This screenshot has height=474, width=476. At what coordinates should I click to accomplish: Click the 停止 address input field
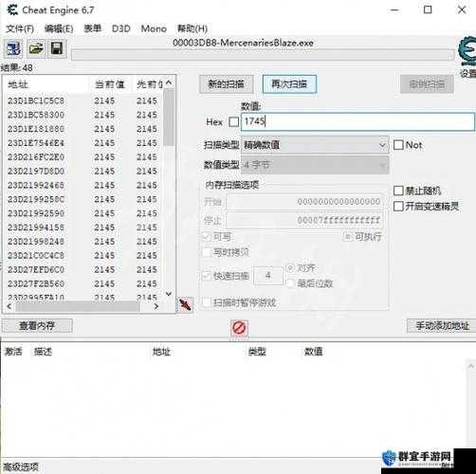coord(304,220)
